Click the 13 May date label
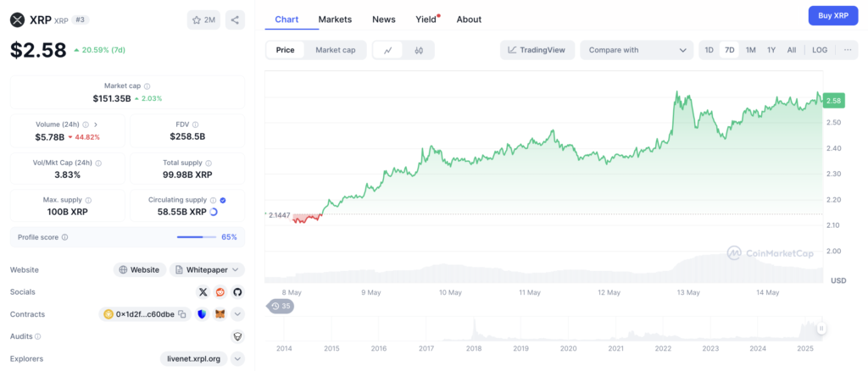 pos(688,292)
